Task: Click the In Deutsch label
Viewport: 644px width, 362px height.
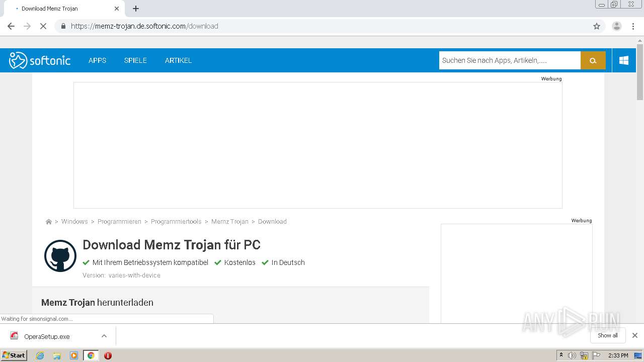Action: (x=288, y=262)
